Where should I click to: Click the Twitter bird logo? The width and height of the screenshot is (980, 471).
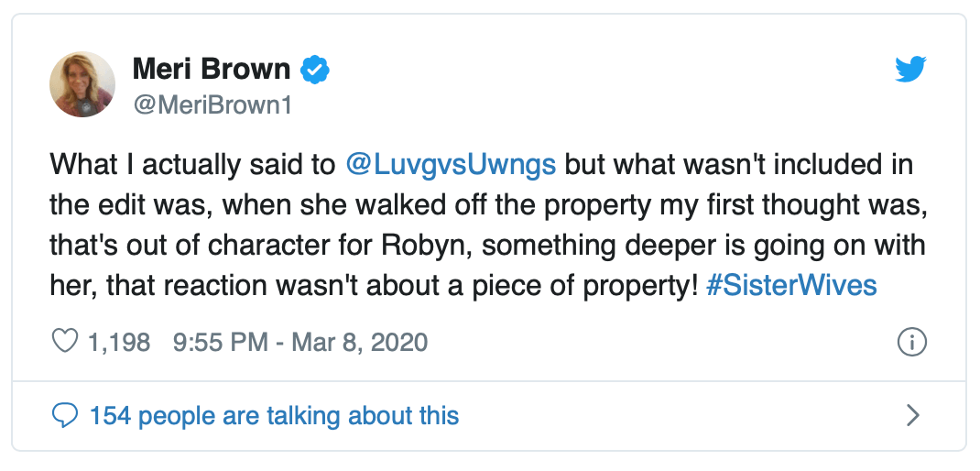pyautogui.click(x=910, y=70)
